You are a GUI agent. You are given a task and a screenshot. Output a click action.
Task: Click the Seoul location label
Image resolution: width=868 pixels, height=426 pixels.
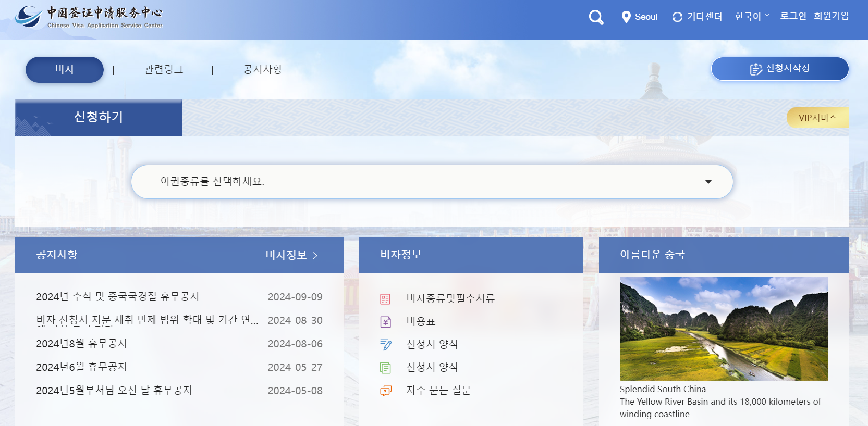point(646,17)
